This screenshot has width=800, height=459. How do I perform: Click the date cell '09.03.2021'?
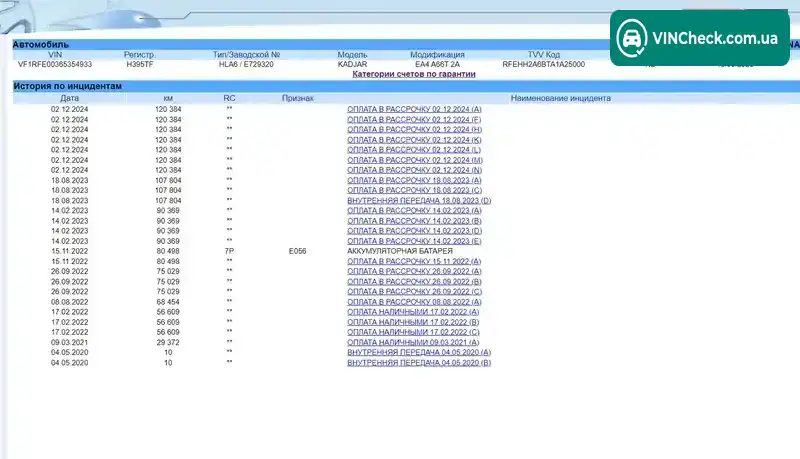click(x=69, y=342)
